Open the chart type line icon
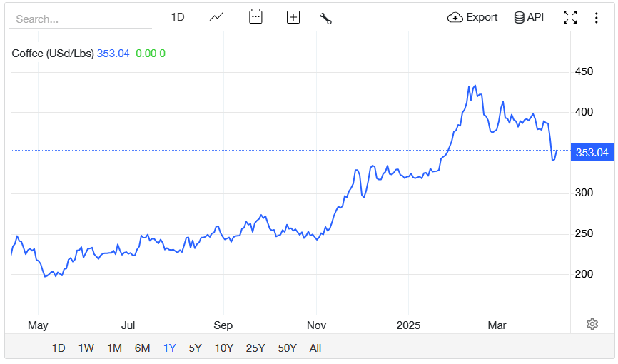Viewport: 618px width, 364px height. (216, 17)
